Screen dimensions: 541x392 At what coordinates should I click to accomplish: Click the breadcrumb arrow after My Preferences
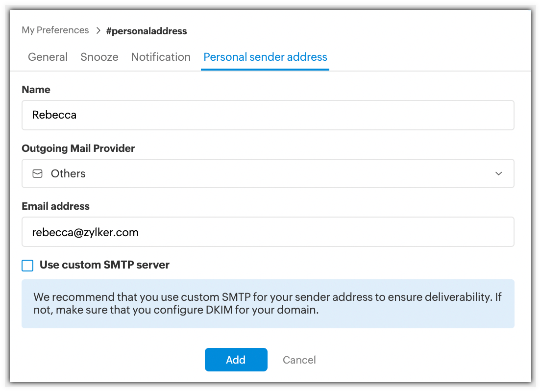[x=98, y=31]
